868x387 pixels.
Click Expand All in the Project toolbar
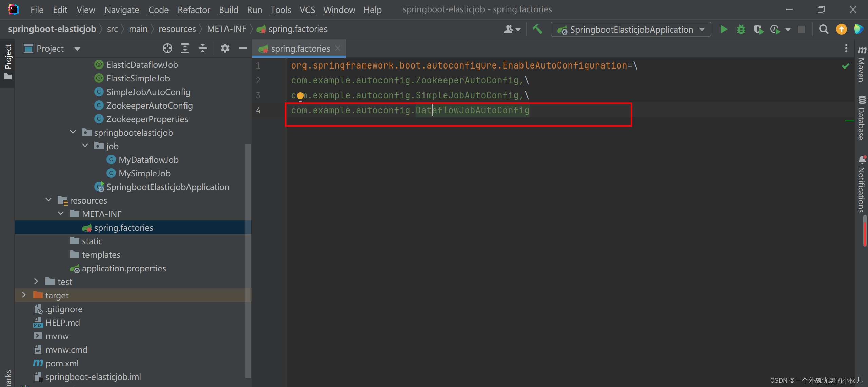tap(185, 48)
